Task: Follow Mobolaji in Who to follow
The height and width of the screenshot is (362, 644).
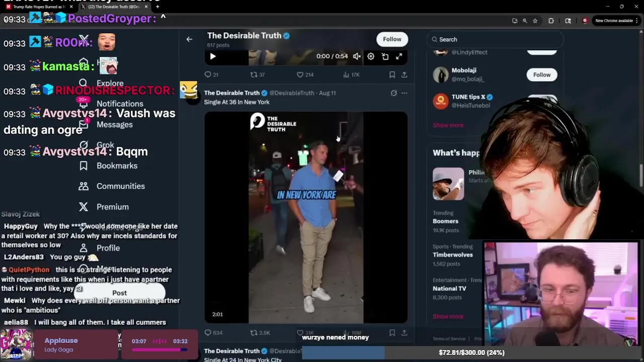Action: tap(542, 74)
